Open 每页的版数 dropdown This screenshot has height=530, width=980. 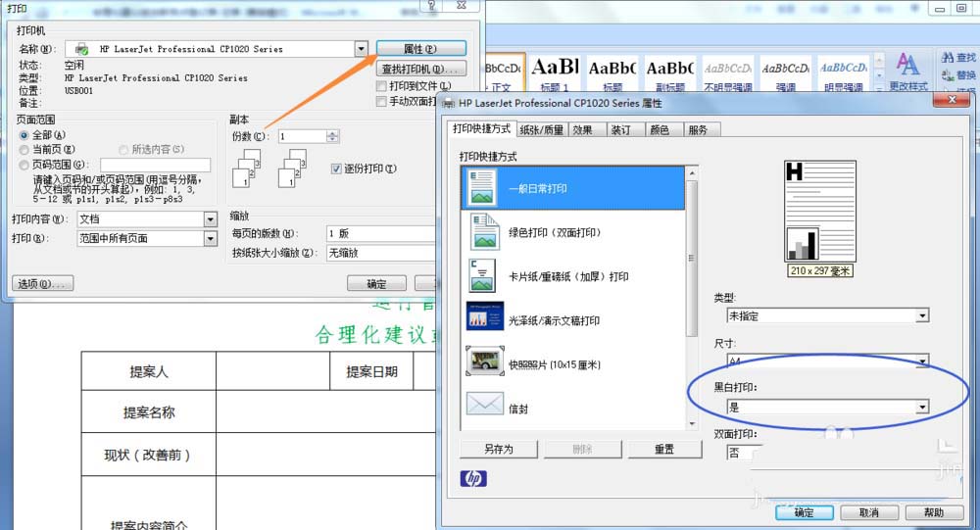pyautogui.click(x=380, y=233)
